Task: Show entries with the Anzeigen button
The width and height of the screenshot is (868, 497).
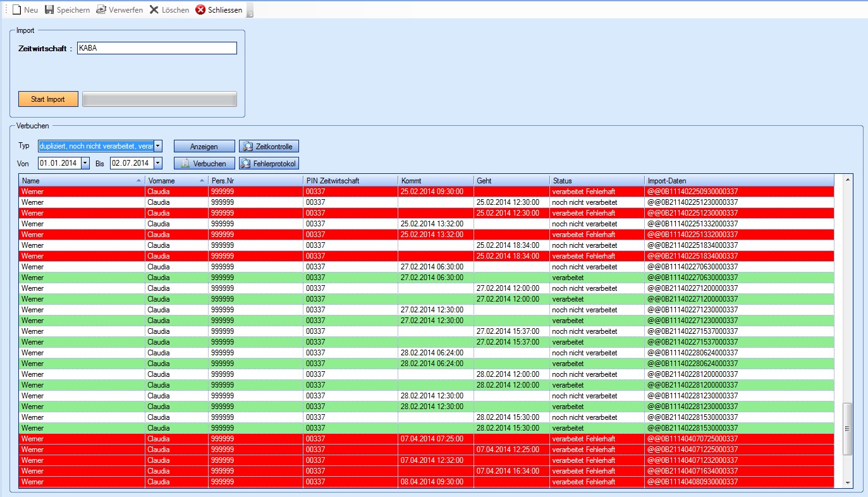Action: 204,146
